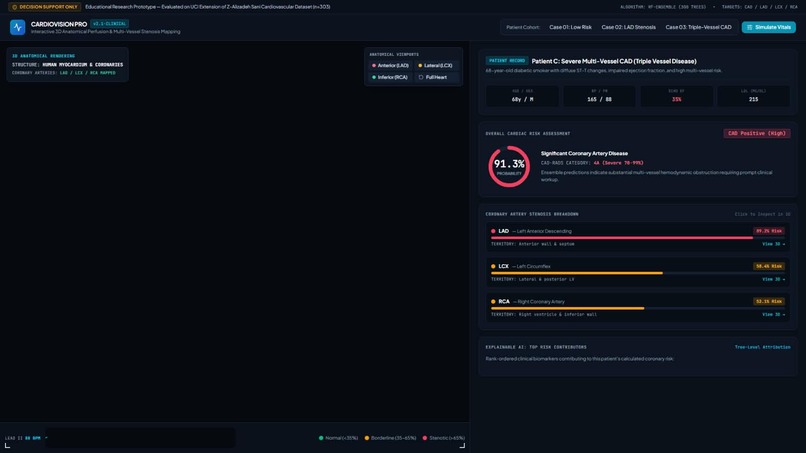Click the Tree-Level Attribution link

[x=762, y=347]
